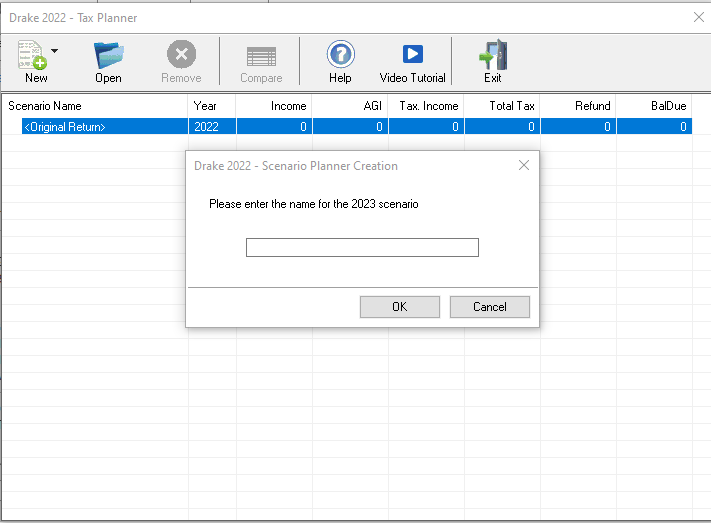Image resolution: width=711 pixels, height=523 pixels.
Task: Click the BalDue column header
Action: point(654,106)
